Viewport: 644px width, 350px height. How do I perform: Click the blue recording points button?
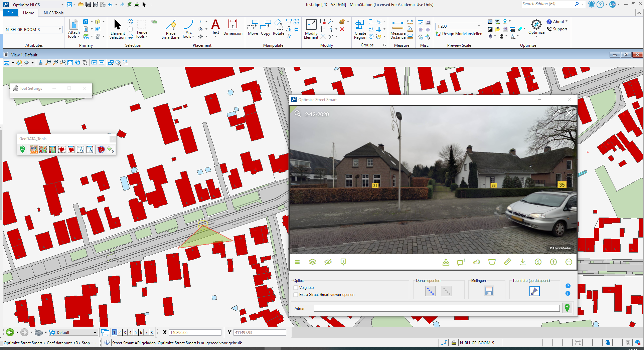430,291
